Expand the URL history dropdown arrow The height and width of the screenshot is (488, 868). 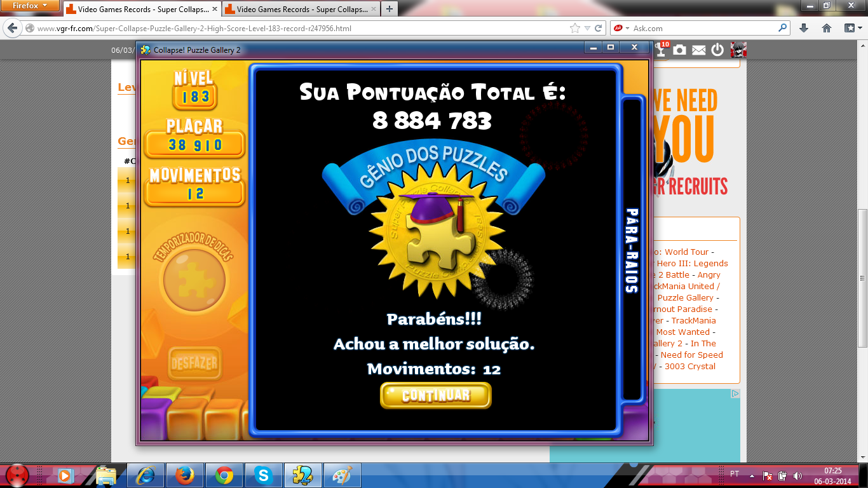pyautogui.click(x=587, y=28)
